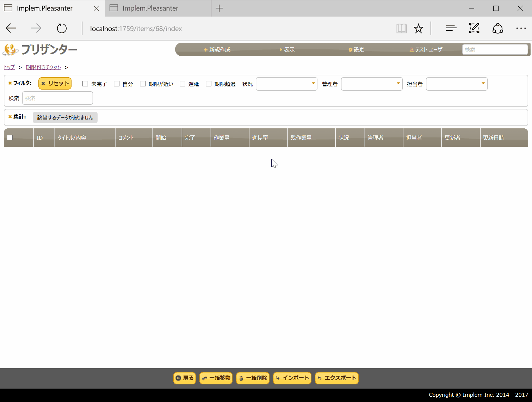This screenshot has width=532, height=402.
Task: Click the エクスポート button
Action: (x=337, y=378)
